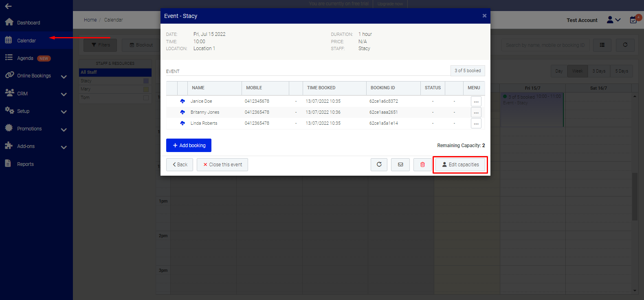Click the Blockout button
The image size is (644, 300).
pos(141,45)
